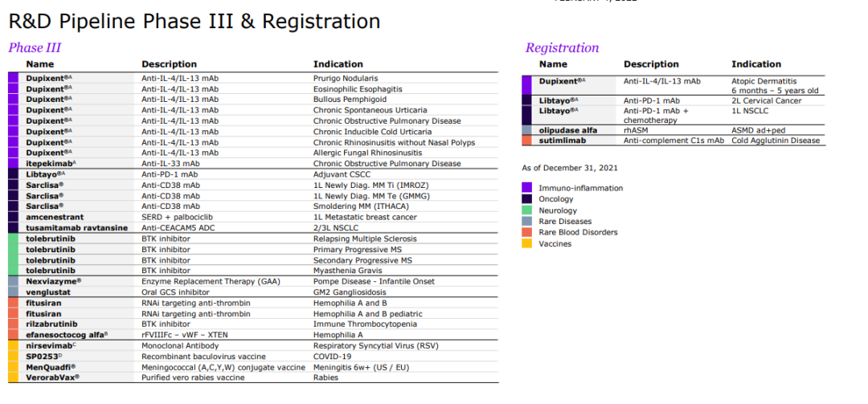868x404 pixels.
Task: Click 'Oral GCS inhibitor' description cell
Action: [x=175, y=292]
